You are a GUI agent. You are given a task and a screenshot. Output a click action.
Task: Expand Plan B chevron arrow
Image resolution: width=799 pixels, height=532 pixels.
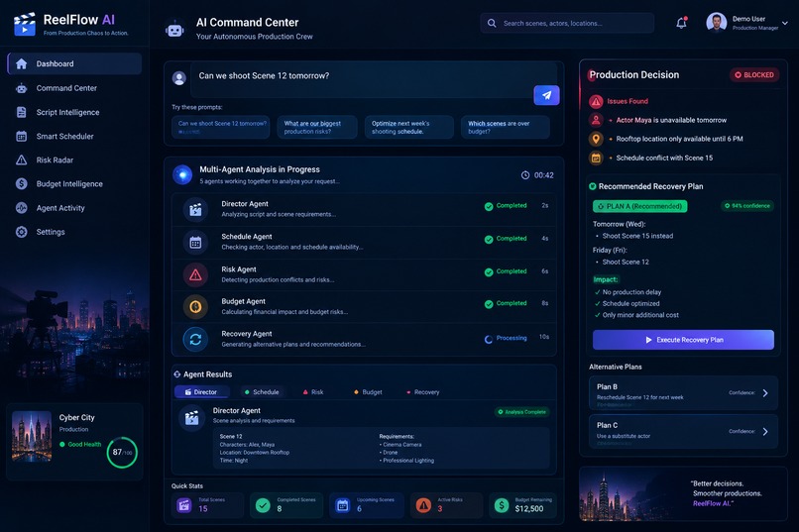click(x=765, y=393)
